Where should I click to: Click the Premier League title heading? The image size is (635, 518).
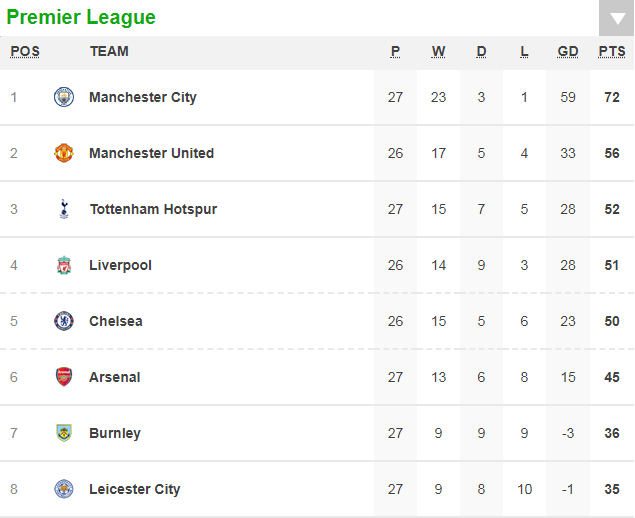point(81,18)
